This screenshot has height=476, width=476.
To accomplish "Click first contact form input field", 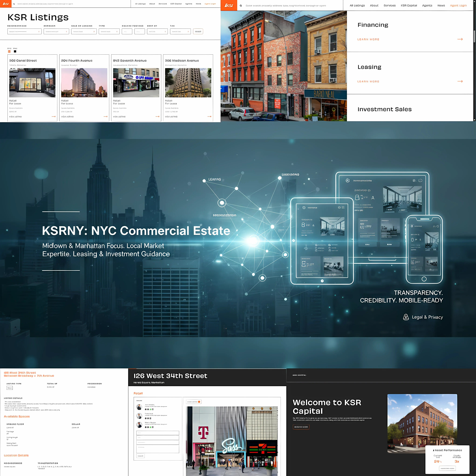I will point(158,433).
